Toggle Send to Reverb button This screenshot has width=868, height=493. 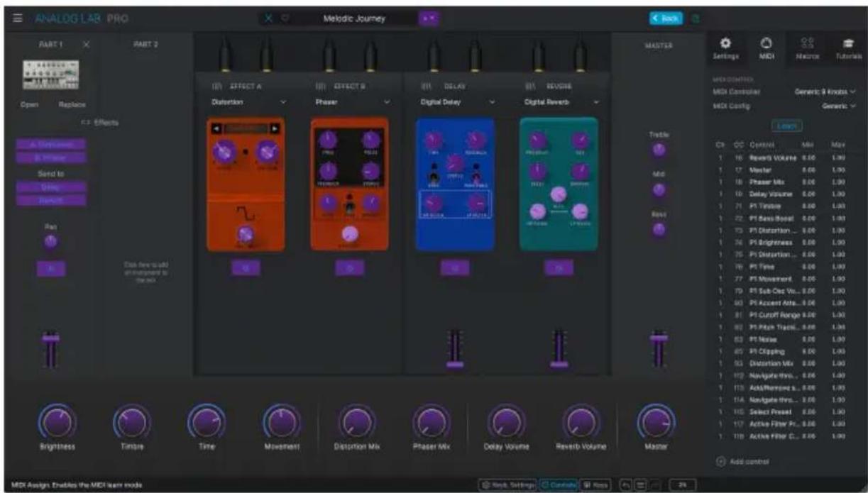tap(52, 201)
